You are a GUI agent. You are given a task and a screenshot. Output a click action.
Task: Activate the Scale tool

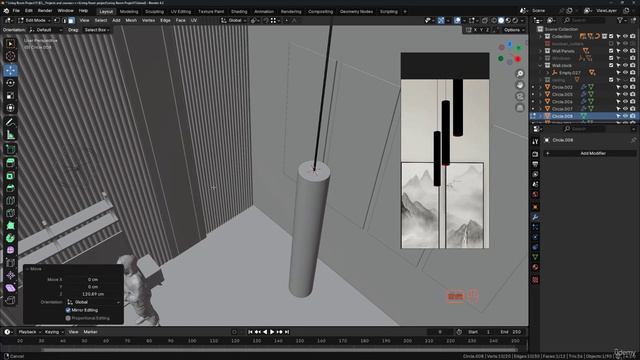(10, 96)
